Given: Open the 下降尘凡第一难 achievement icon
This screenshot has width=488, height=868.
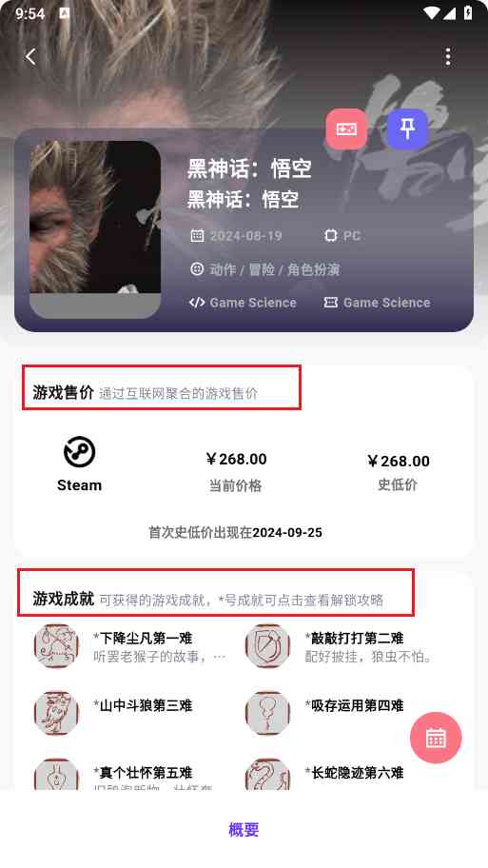Looking at the screenshot, I should 56,646.
